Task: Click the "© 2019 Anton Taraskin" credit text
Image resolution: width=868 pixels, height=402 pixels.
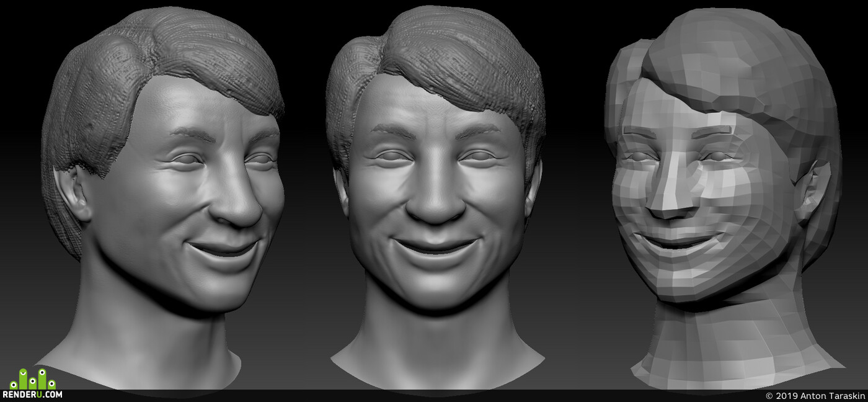Action: point(815,396)
